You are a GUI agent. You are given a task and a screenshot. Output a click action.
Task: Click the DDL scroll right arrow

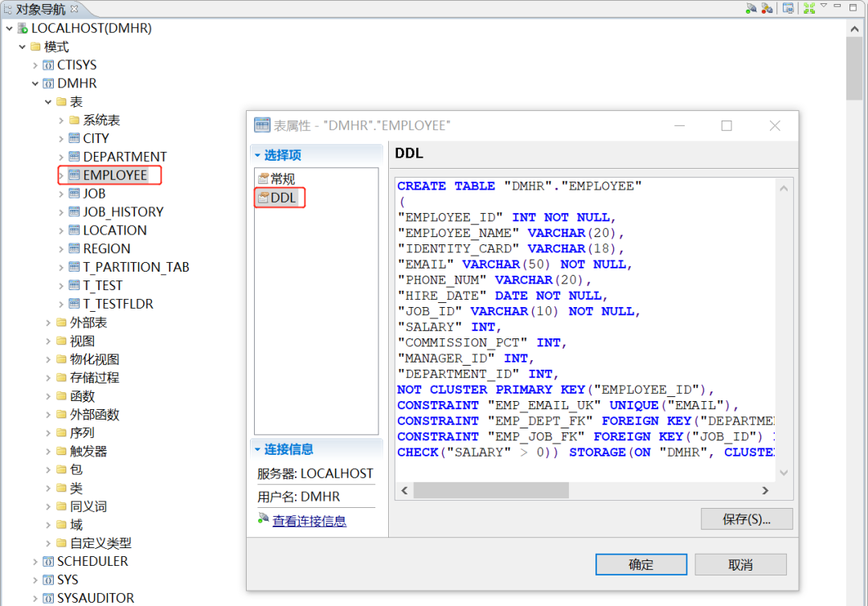tap(765, 490)
